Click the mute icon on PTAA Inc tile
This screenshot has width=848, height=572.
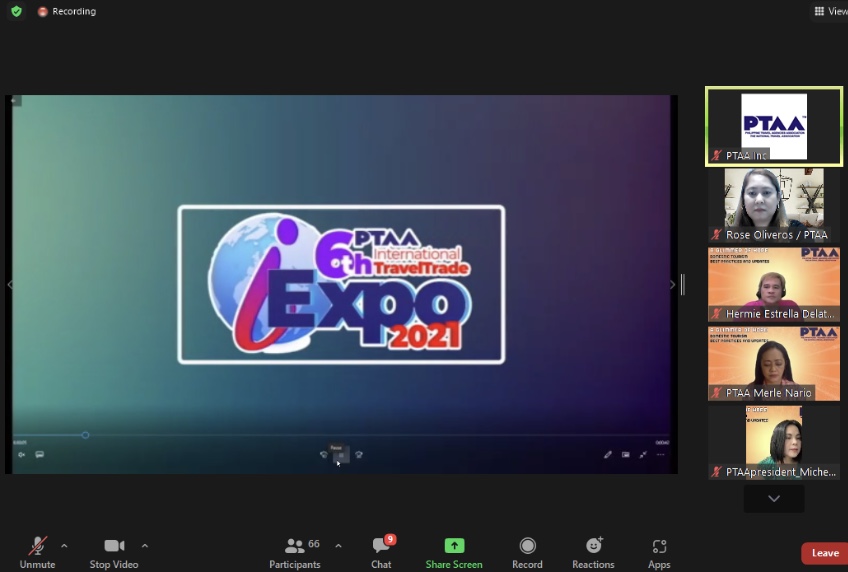tap(717, 156)
